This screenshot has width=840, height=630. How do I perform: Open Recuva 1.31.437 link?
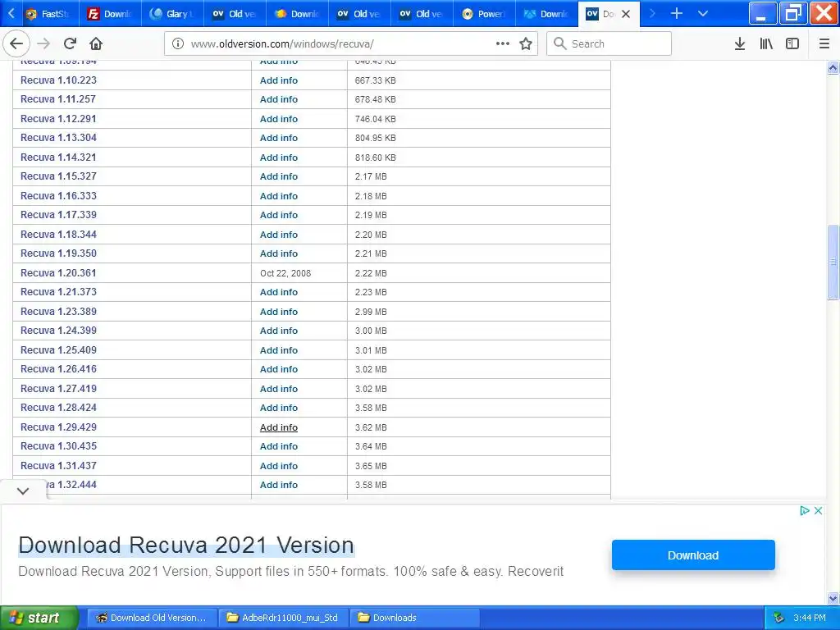58,466
